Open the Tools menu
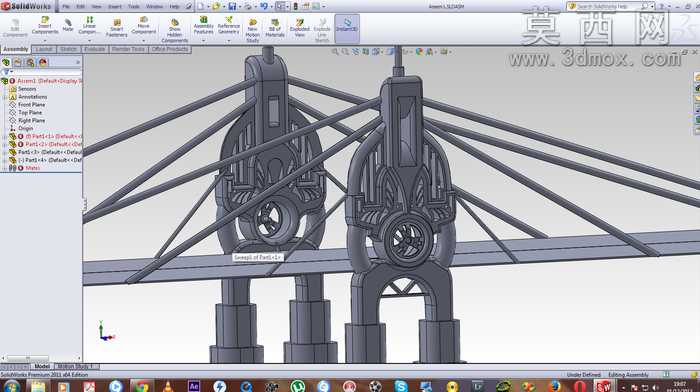Image resolution: width=700 pixels, height=392 pixels. click(133, 6)
